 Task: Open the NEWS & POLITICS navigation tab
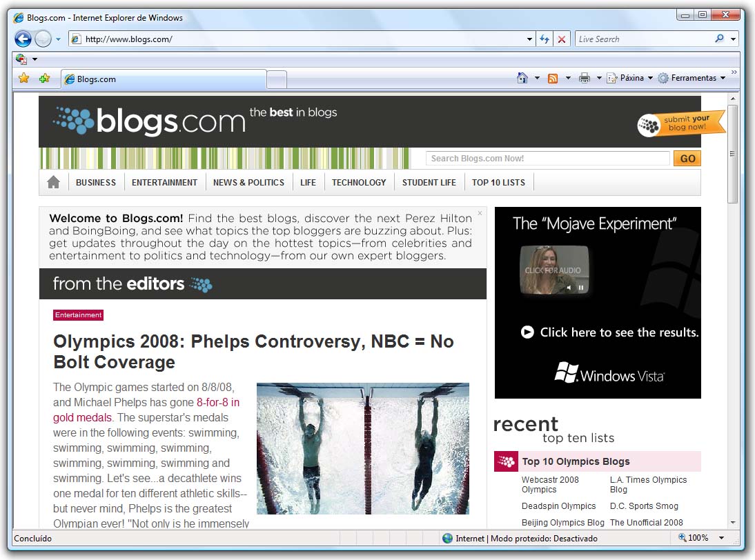[x=249, y=183]
